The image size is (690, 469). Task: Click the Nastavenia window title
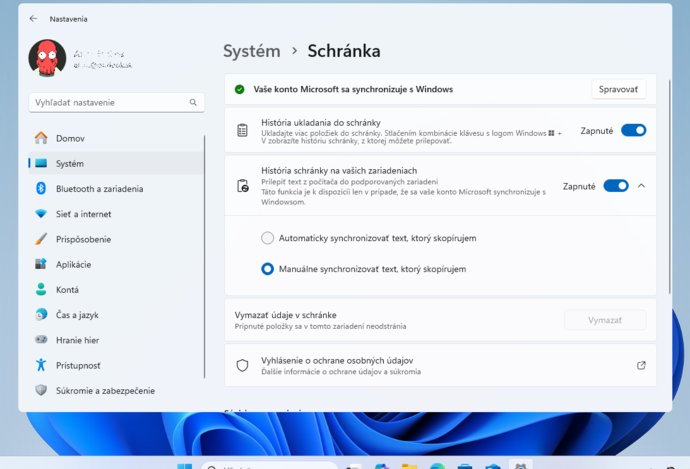pos(68,19)
